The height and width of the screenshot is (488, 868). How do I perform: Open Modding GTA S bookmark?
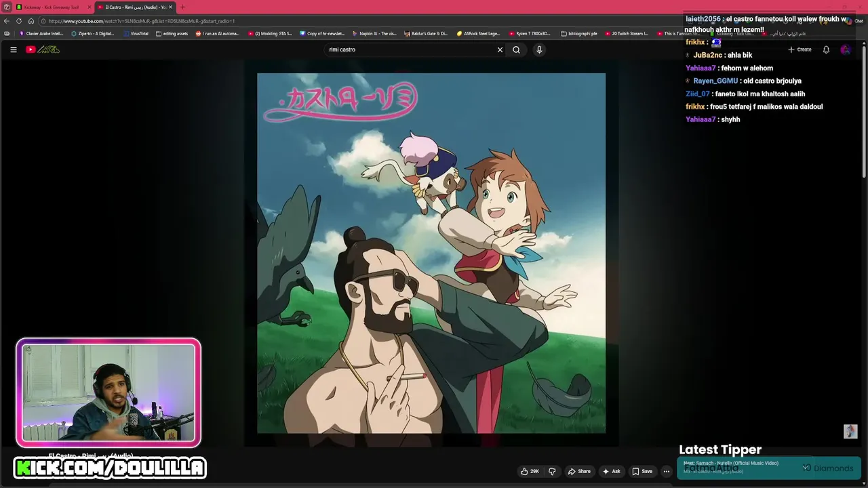(270, 33)
